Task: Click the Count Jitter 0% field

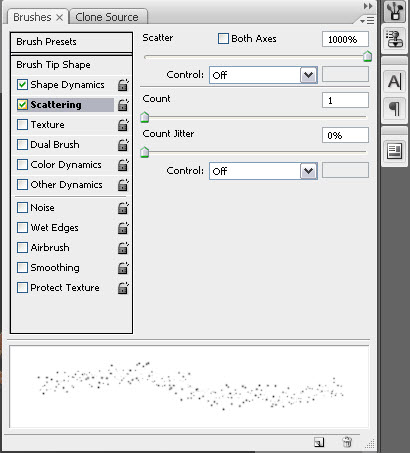Action: 345,135
